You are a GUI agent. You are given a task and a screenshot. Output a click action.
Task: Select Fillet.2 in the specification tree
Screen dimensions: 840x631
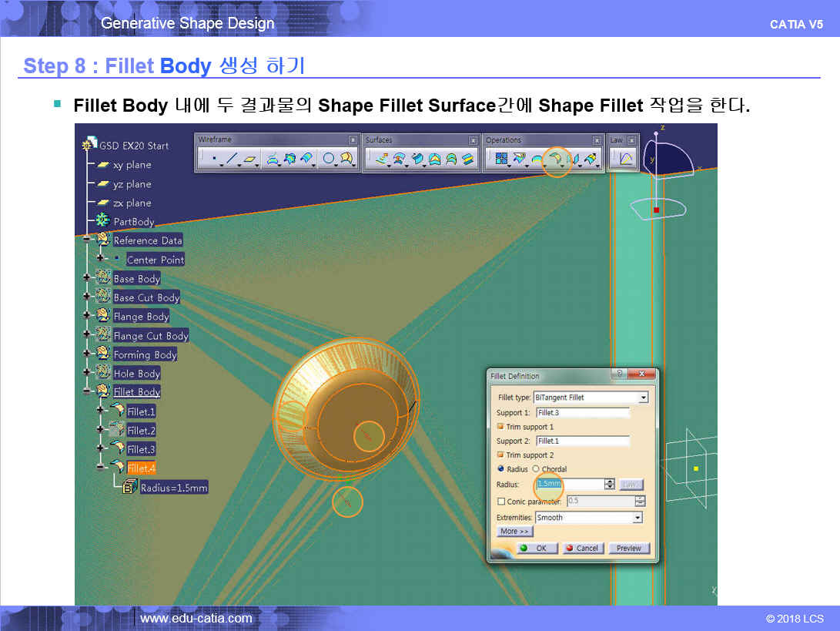[141, 431]
